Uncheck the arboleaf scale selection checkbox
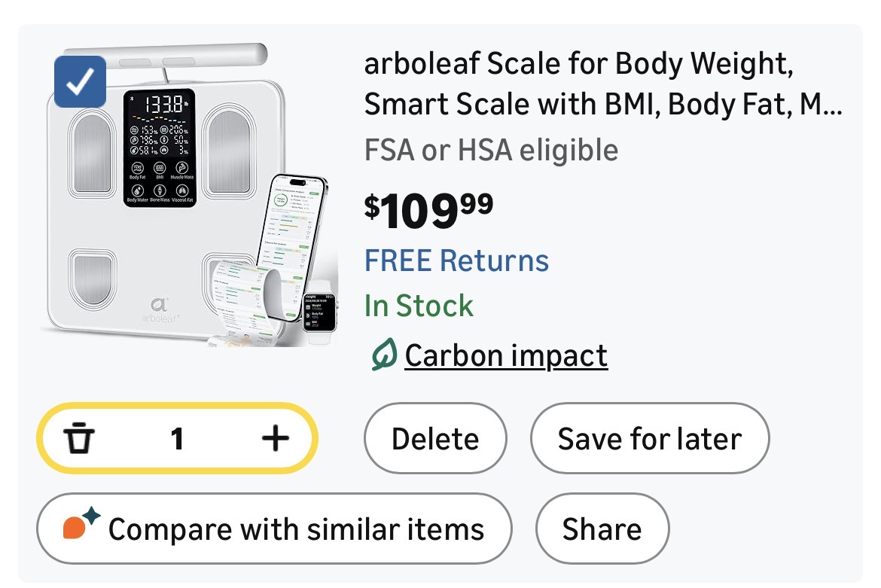The height and width of the screenshot is (588, 881). 81,83
